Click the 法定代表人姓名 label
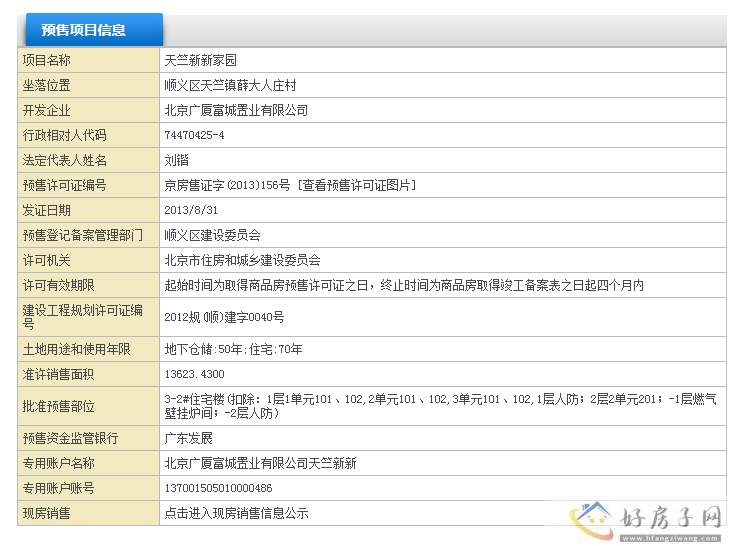The width and height of the screenshot is (745, 546). click(65, 160)
